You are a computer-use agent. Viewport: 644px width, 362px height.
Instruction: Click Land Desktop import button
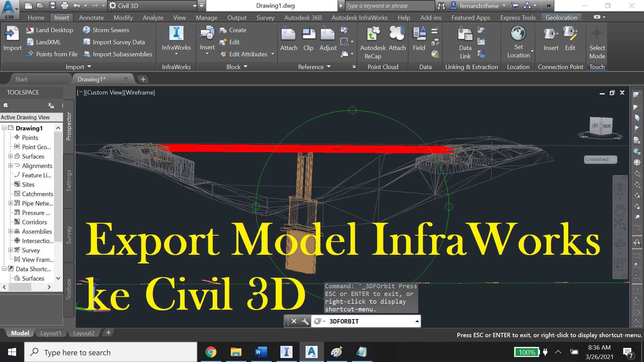click(50, 30)
